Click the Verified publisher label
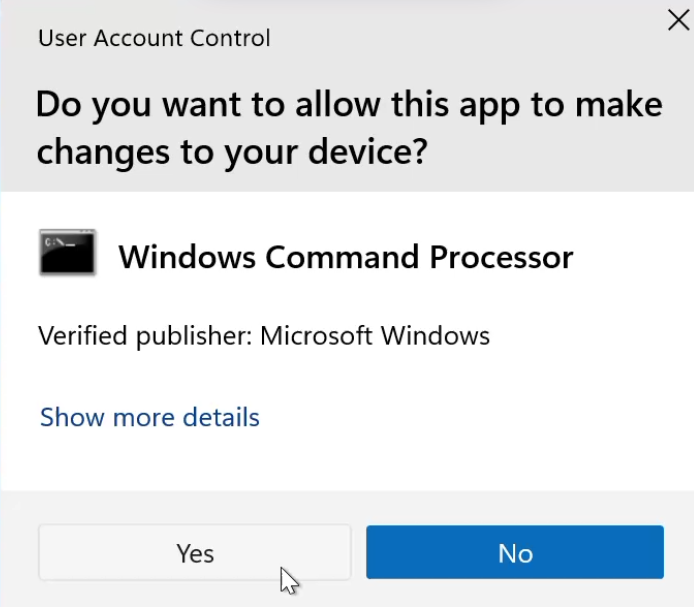 coord(145,335)
